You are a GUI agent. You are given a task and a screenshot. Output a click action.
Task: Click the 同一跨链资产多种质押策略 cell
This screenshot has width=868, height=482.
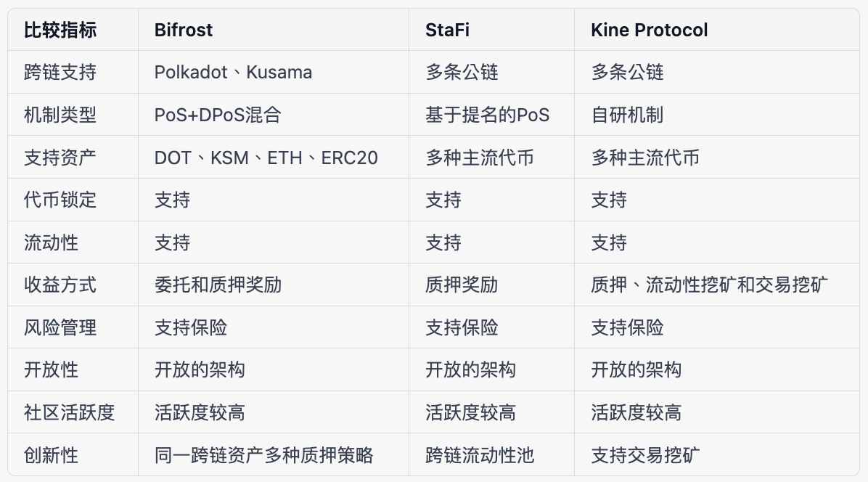pyautogui.click(x=264, y=455)
